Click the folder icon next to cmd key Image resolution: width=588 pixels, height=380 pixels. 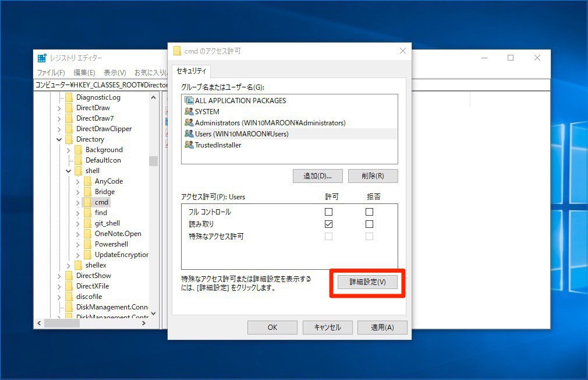point(88,202)
